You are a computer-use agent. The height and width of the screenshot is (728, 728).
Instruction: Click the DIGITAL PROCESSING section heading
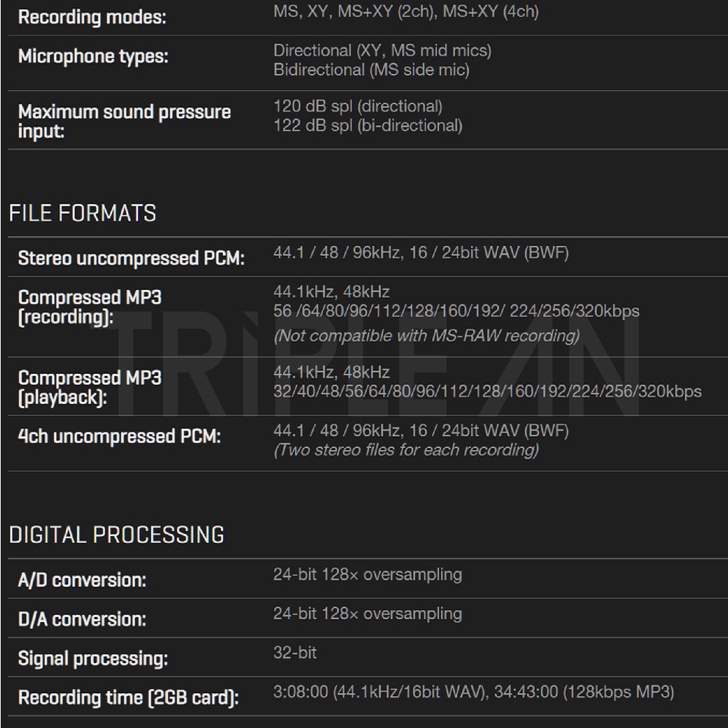[117, 535]
